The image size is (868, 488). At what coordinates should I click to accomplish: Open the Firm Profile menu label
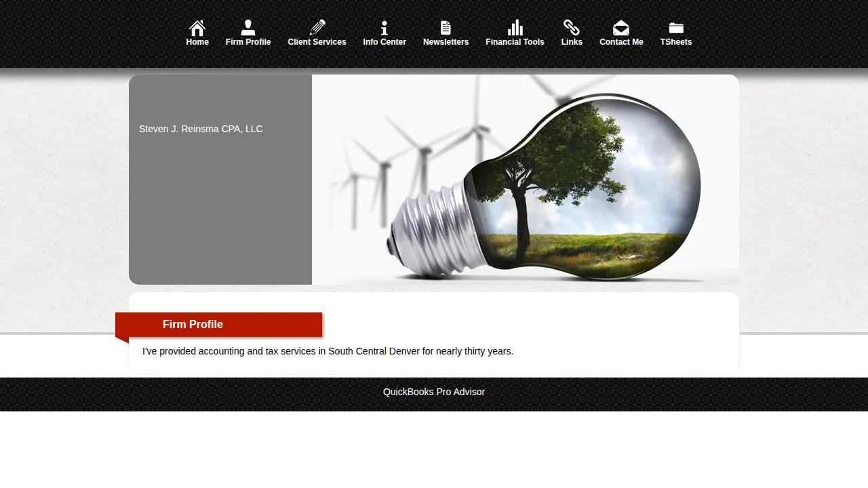pos(248,42)
